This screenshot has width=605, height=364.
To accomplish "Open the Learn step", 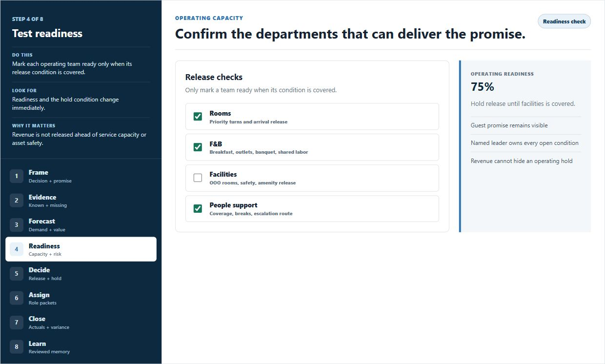I will [x=81, y=347].
